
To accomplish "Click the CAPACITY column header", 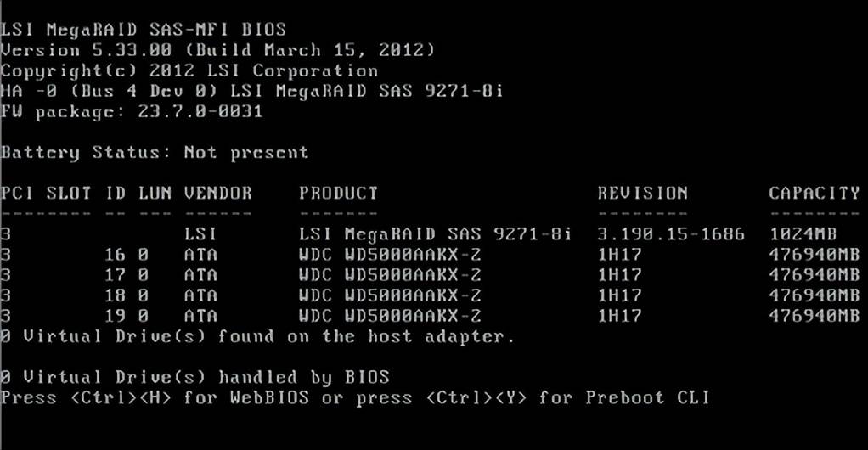I will pos(814,193).
